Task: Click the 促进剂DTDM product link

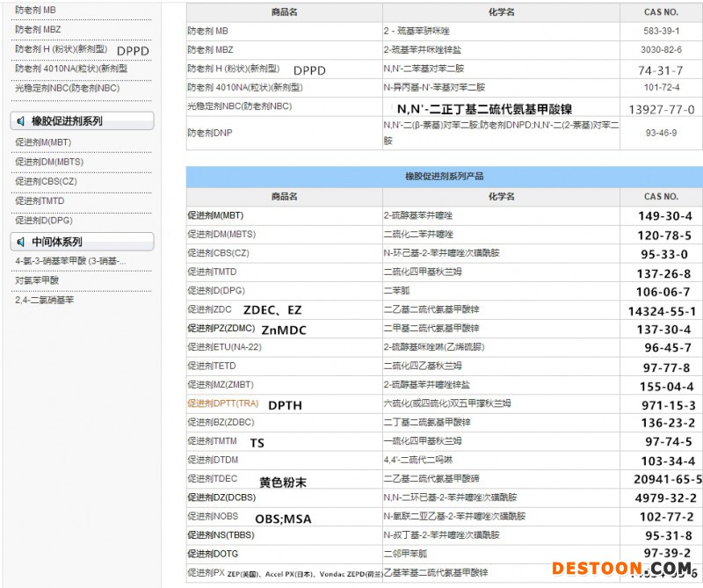Action: pyautogui.click(x=213, y=460)
